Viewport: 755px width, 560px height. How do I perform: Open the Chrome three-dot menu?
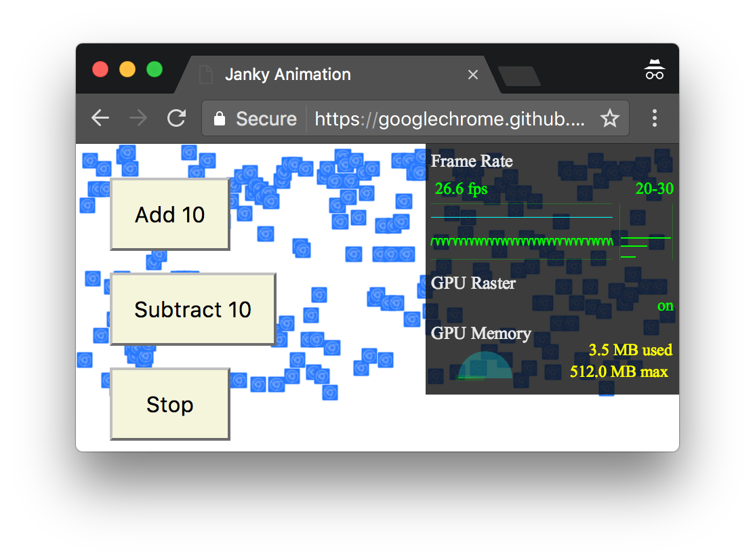pyautogui.click(x=655, y=118)
